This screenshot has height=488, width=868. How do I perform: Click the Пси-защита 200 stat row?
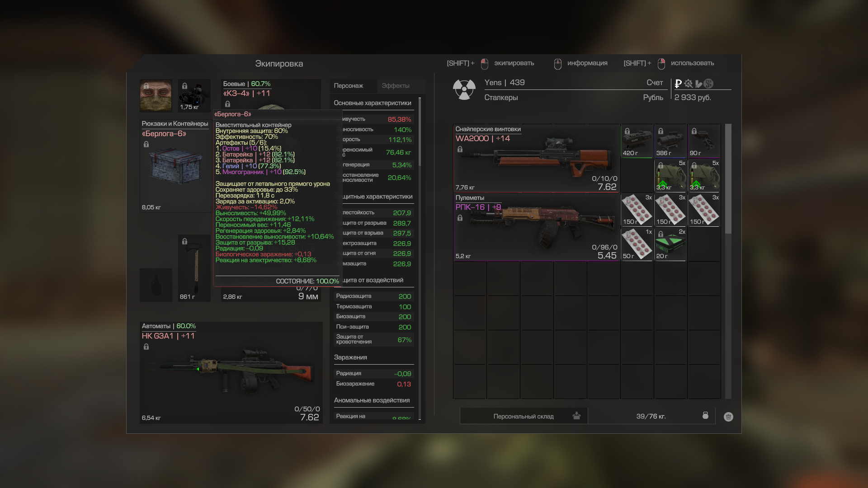pyautogui.click(x=373, y=327)
